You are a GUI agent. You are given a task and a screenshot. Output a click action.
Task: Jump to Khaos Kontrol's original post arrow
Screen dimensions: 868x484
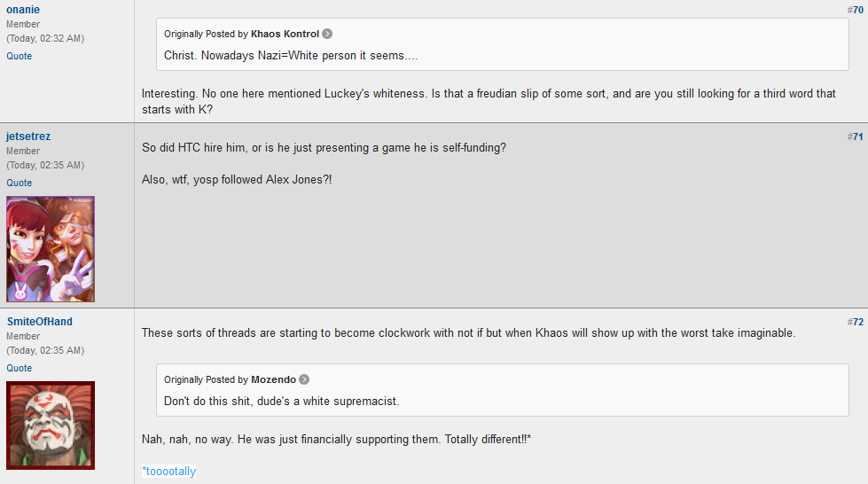[x=327, y=34]
